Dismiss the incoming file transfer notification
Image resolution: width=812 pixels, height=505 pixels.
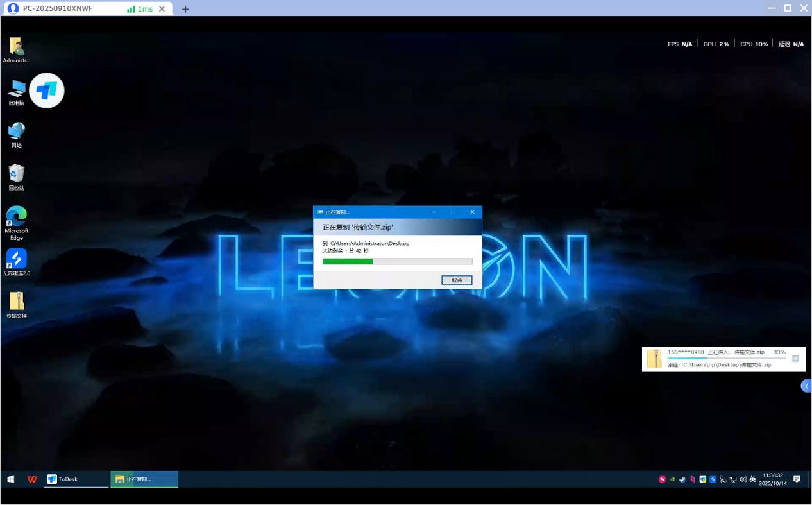click(x=795, y=359)
